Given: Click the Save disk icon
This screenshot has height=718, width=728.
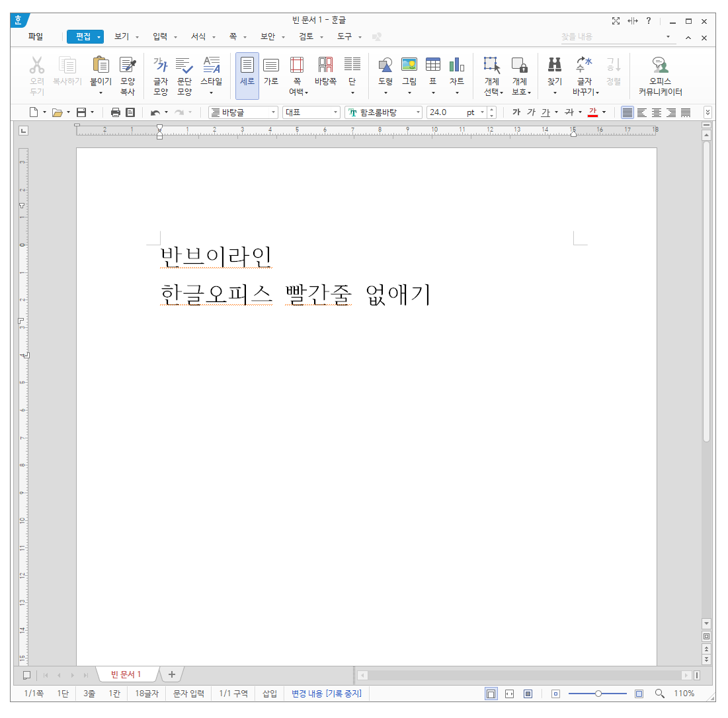Looking at the screenshot, I should pos(81,112).
